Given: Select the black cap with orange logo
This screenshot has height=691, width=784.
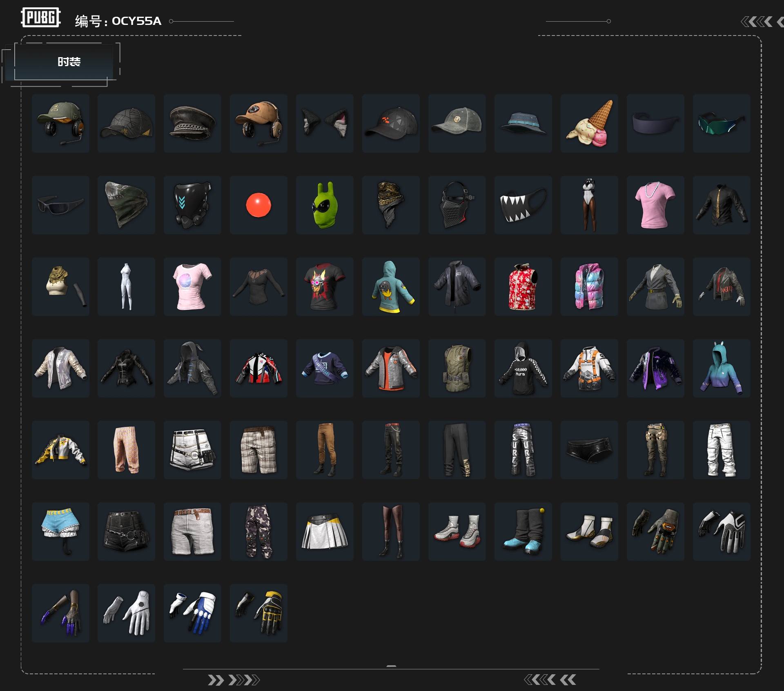Looking at the screenshot, I should (391, 123).
